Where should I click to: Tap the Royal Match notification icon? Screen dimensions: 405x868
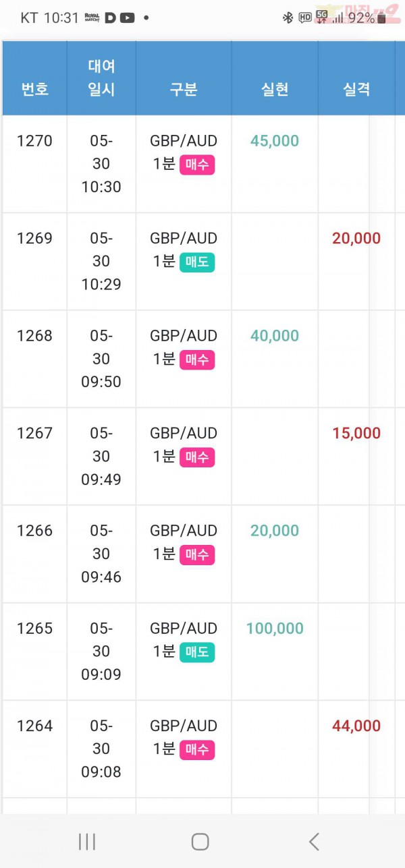[92, 18]
